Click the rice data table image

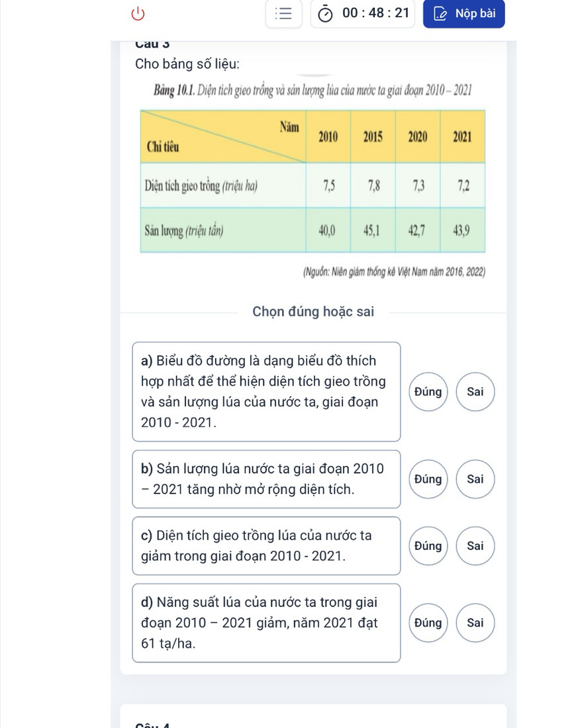312,182
